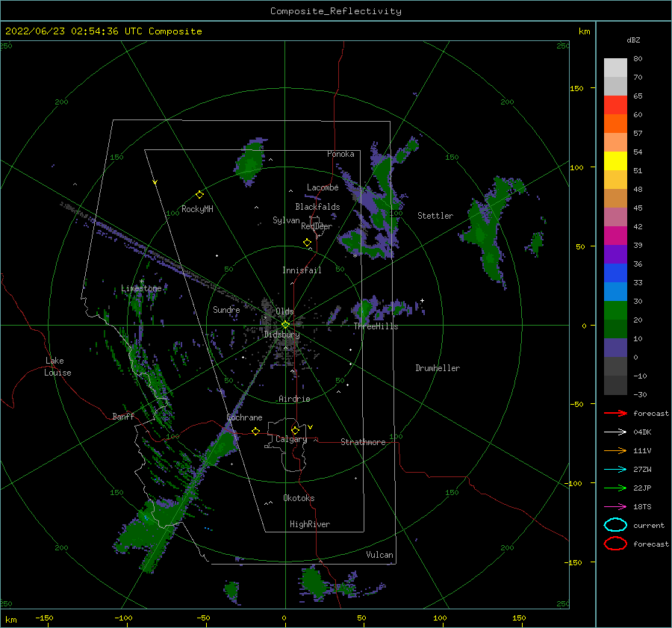Click yellow v marker right of Calgary diamond
The width and height of the screenshot is (672, 628).
[310, 427]
